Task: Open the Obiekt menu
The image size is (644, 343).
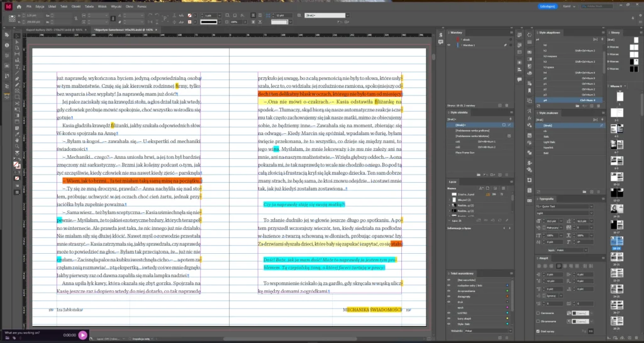Action: (x=76, y=6)
